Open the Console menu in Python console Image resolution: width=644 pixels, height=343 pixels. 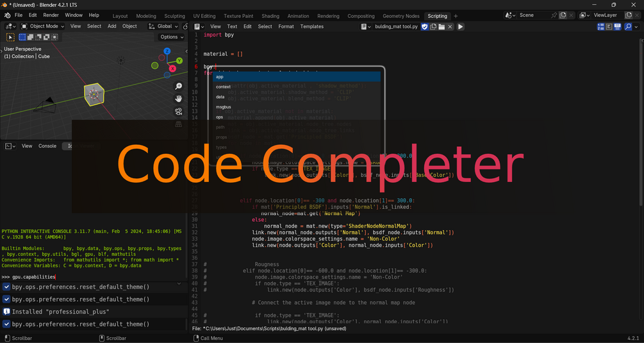pos(47,146)
